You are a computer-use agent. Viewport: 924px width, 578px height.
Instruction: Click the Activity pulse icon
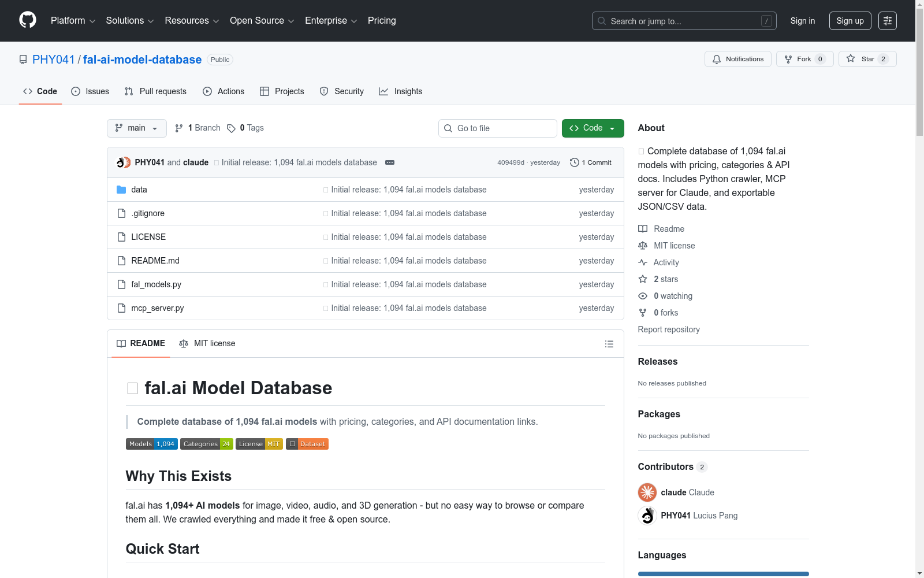point(643,262)
